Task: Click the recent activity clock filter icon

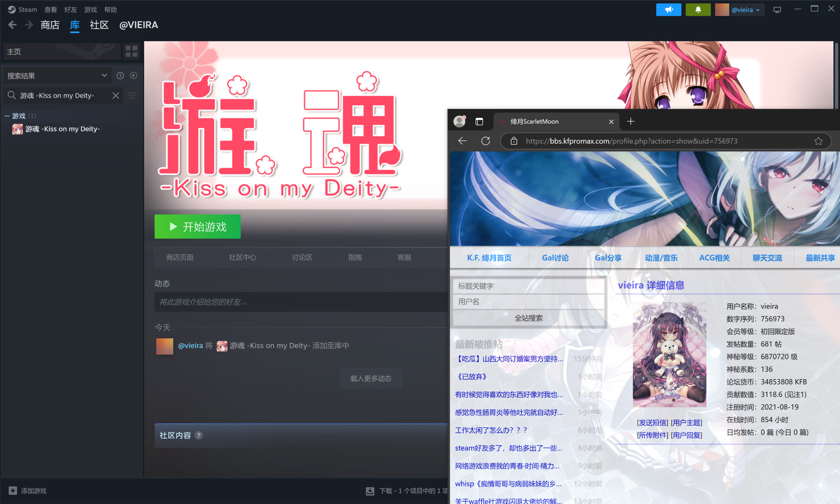Action: pyautogui.click(x=120, y=75)
